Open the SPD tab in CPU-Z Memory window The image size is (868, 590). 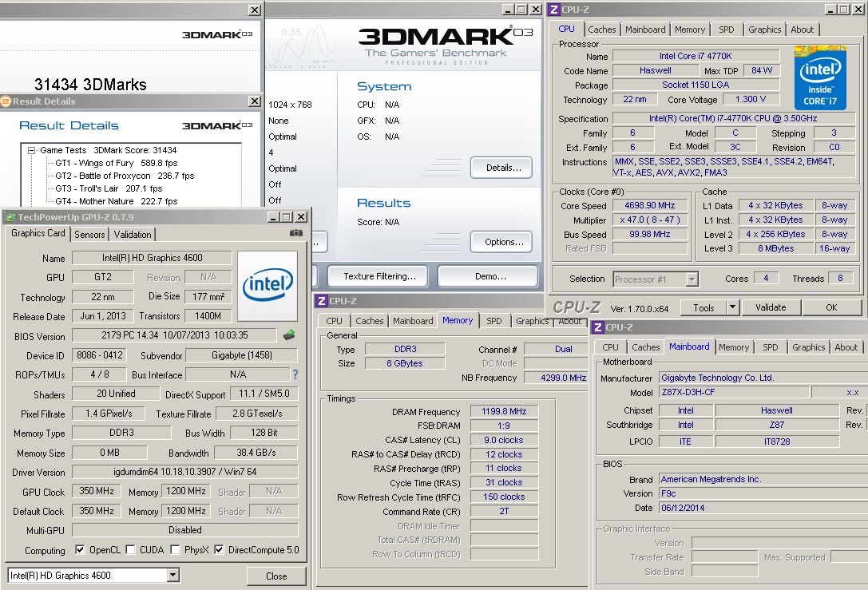tap(493, 320)
